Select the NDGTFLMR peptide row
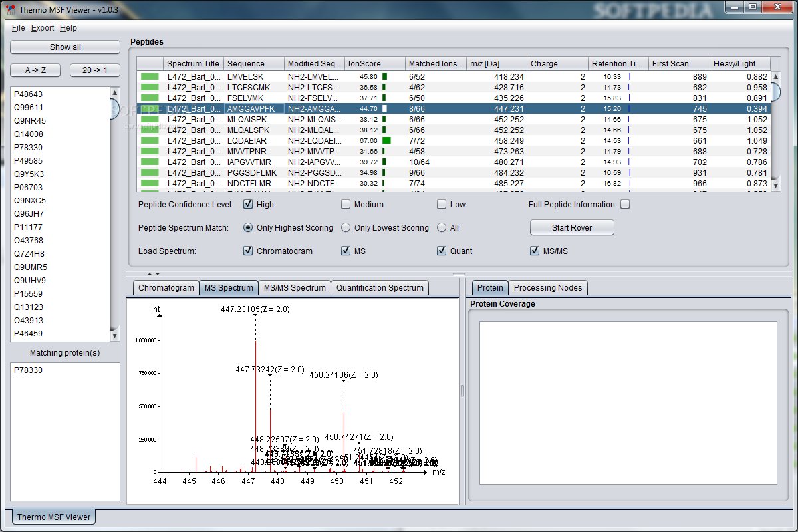This screenshot has width=798, height=532. [x=454, y=183]
